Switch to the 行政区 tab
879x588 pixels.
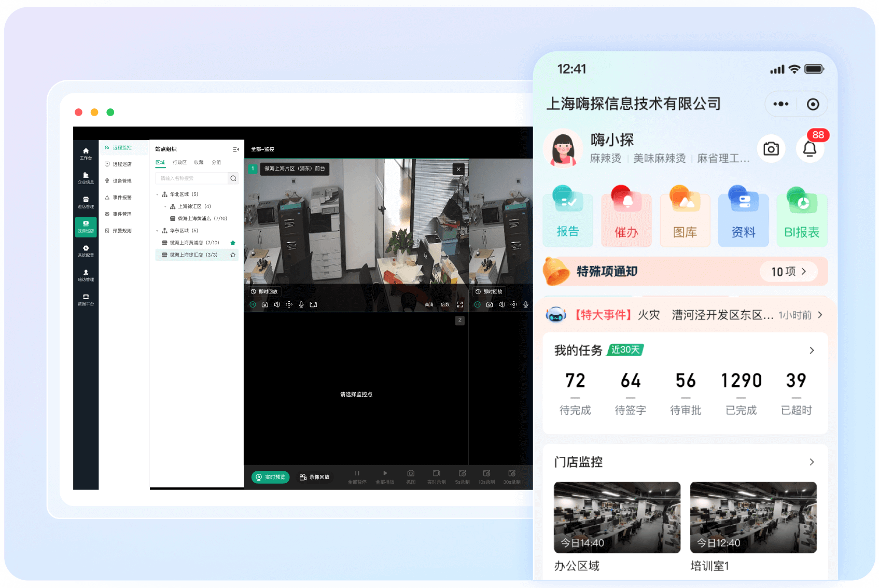[x=179, y=163]
